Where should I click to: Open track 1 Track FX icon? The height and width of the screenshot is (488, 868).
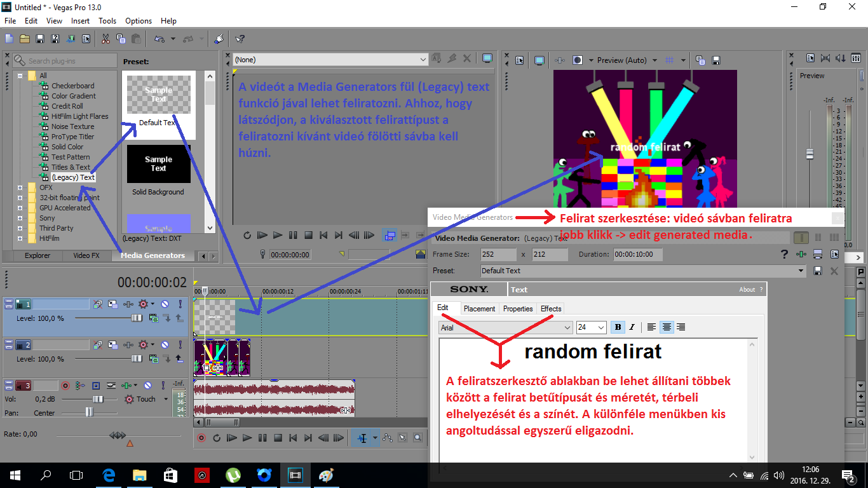click(x=128, y=304)
